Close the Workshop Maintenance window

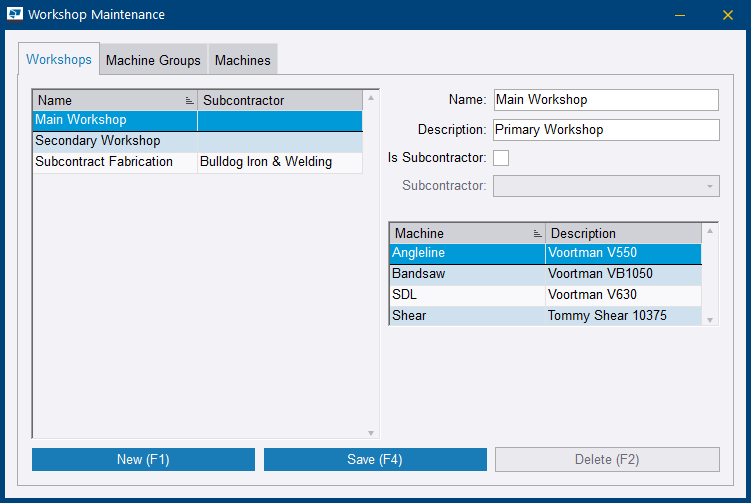click(x=728, y=15)
